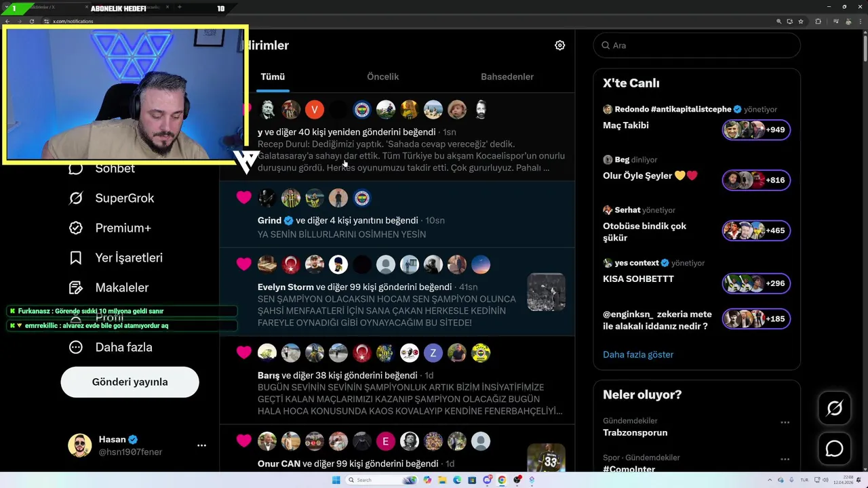This screenshot has width=868, height=488.
Task: Open Google Chrome taskbar icon
Action: point(502,480)
